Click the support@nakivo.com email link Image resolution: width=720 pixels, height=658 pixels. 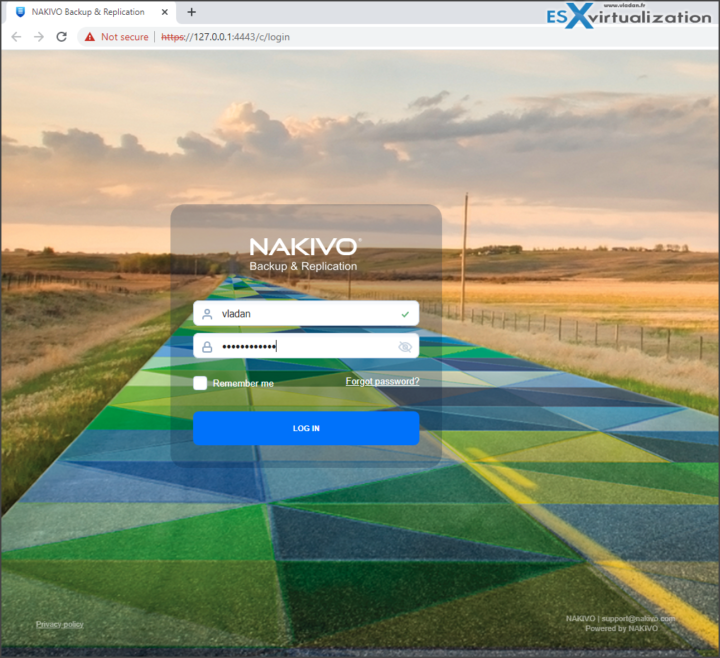(x=638, y=619)
